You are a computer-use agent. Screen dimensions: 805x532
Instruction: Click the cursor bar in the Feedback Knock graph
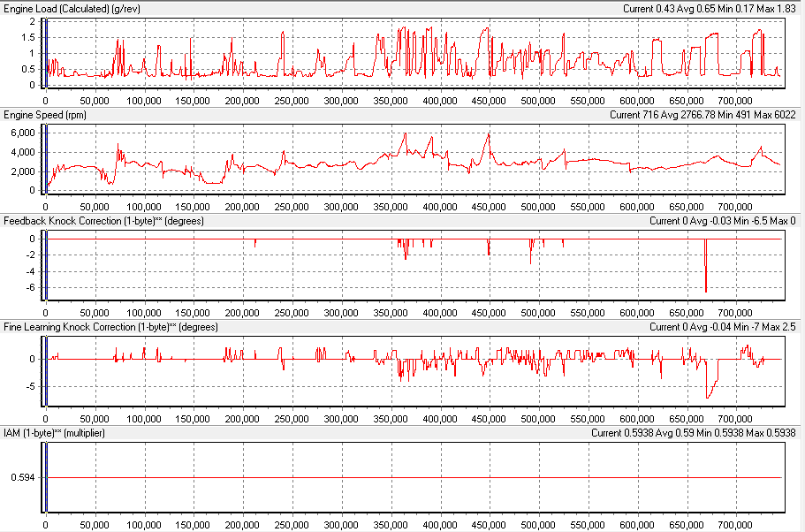tap(46, 263)
